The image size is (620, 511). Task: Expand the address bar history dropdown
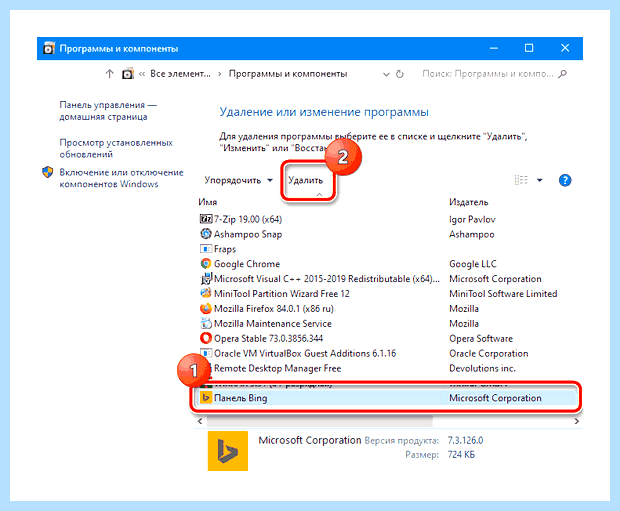click(x=386, y=74)
